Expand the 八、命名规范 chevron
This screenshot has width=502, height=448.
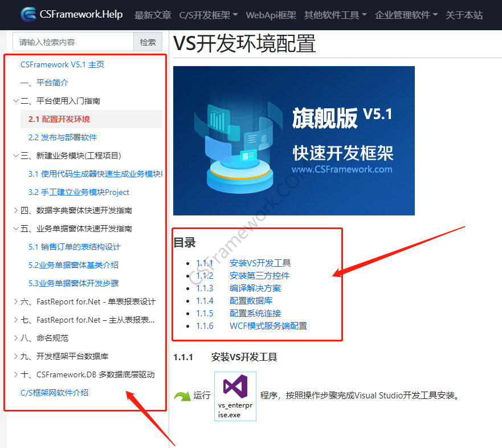pos(16,338)
